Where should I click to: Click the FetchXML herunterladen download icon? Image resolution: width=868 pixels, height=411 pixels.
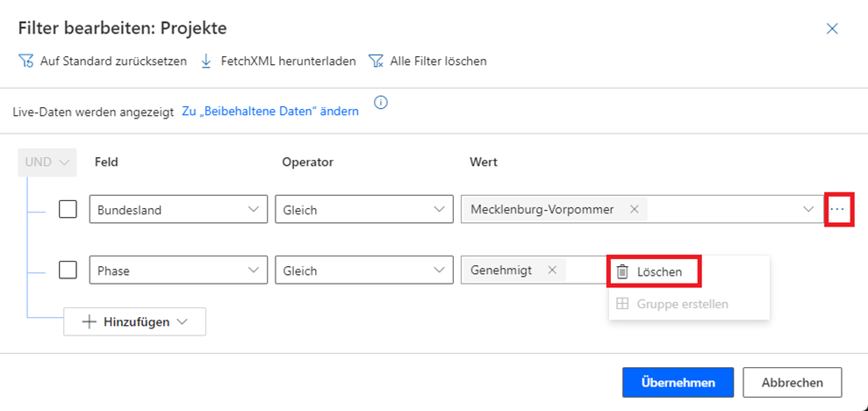207,61
